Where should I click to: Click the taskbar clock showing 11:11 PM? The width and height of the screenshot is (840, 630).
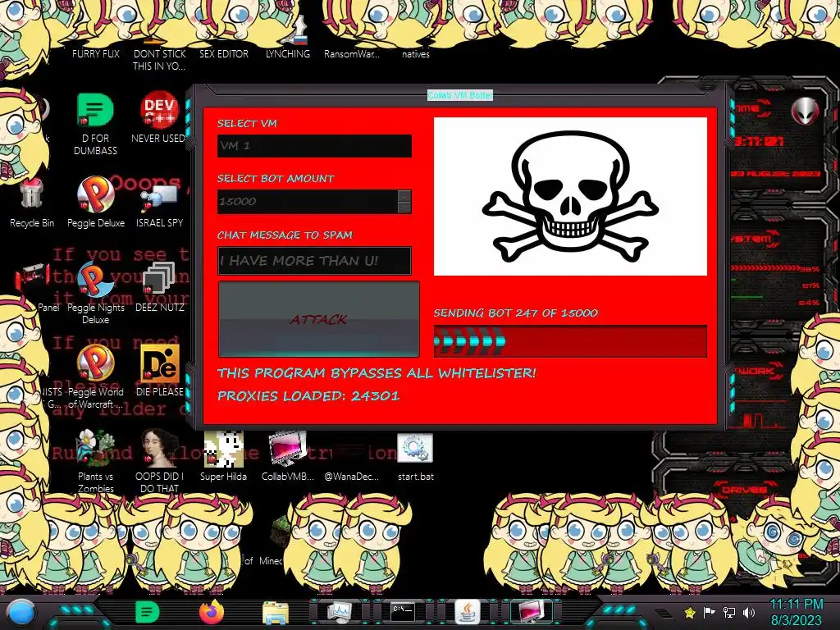(x=796, y=612)
